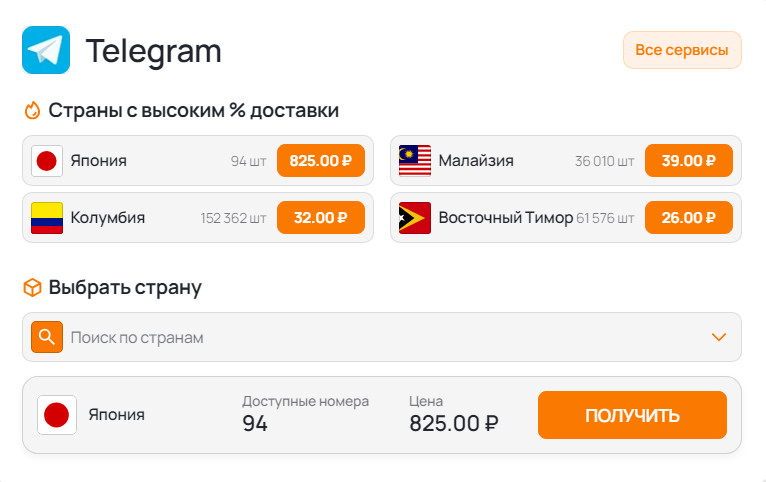Image resolution: width=766 pixels, height=482 pixels.
Task: Click the 32.00 ₽ price button for Colombia
Action: 320,218
